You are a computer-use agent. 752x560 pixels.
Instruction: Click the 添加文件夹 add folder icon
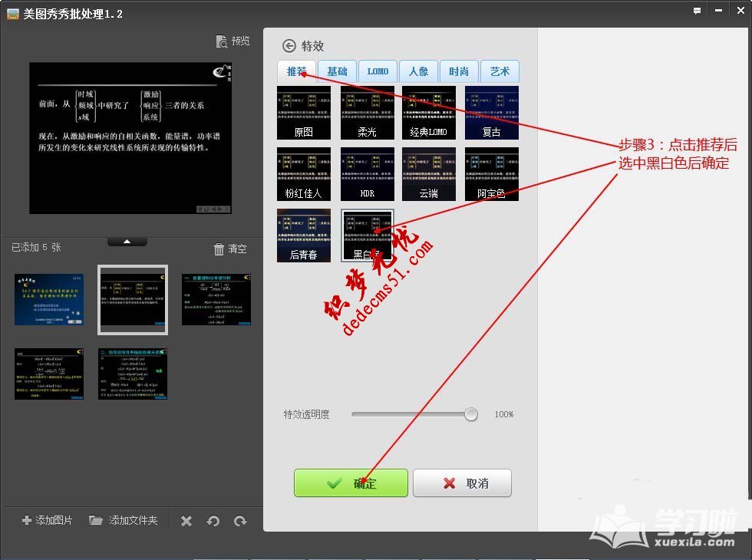tap(123, 520)
